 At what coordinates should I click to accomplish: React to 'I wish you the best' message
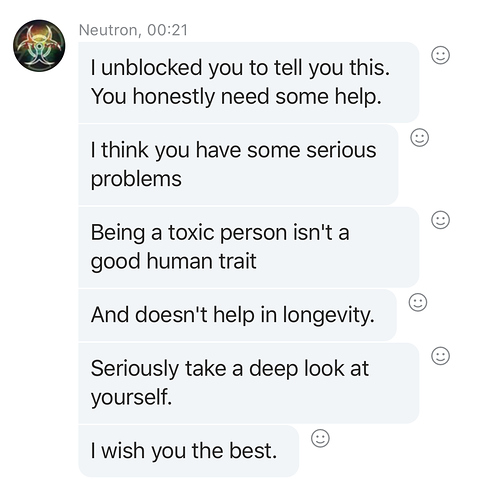[320, 438]
